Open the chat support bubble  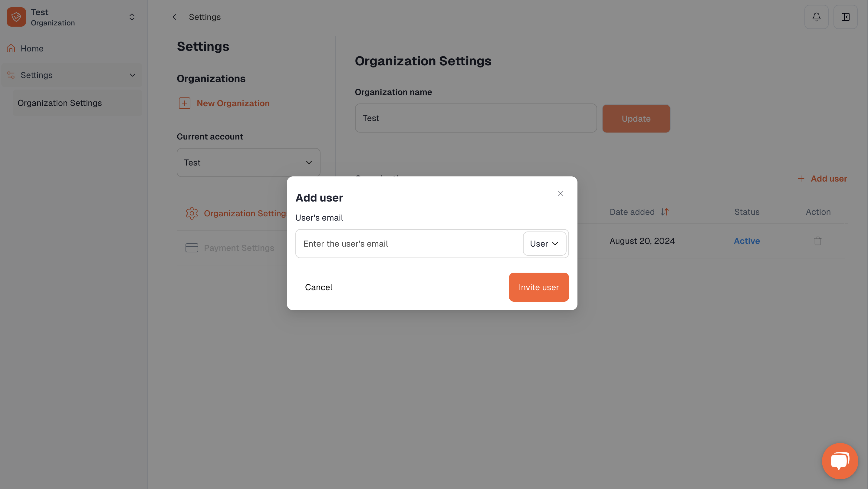click(840, 461)
